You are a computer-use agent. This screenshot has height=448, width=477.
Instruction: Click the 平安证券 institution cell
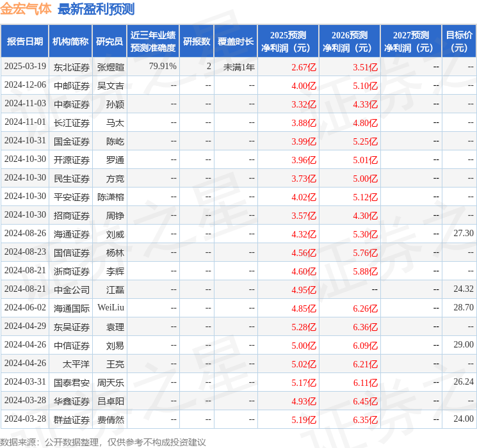72,197
